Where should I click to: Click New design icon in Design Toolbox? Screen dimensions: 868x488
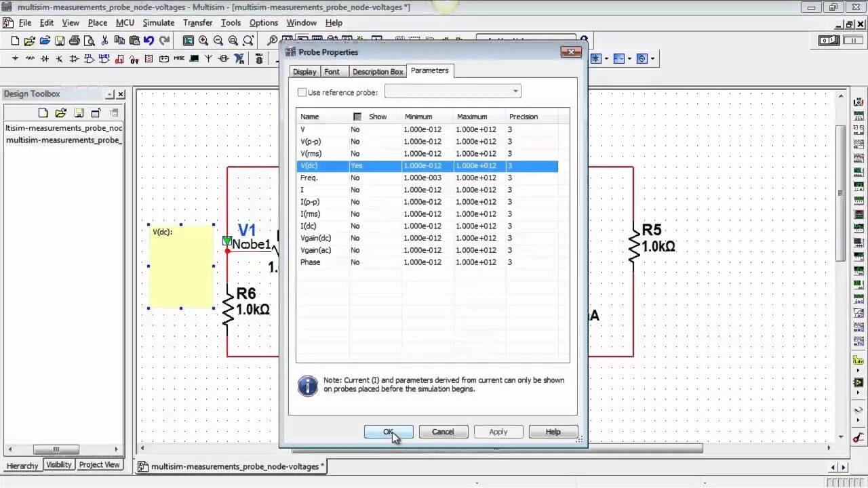43,113
